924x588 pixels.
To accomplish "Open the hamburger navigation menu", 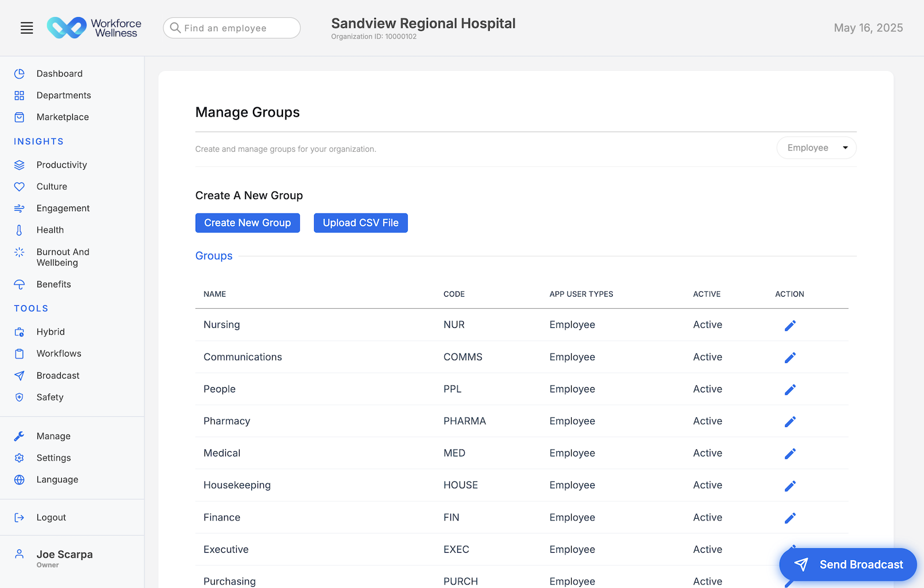I will coord(27,27).
